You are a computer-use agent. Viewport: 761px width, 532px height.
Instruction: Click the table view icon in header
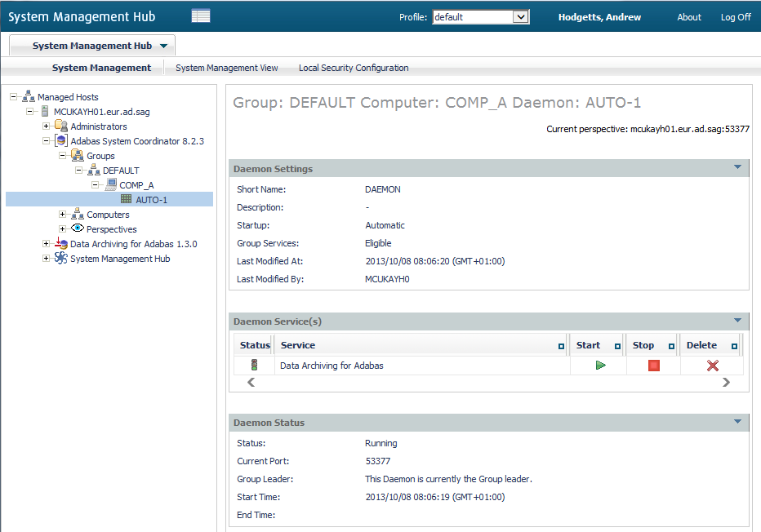201,16
